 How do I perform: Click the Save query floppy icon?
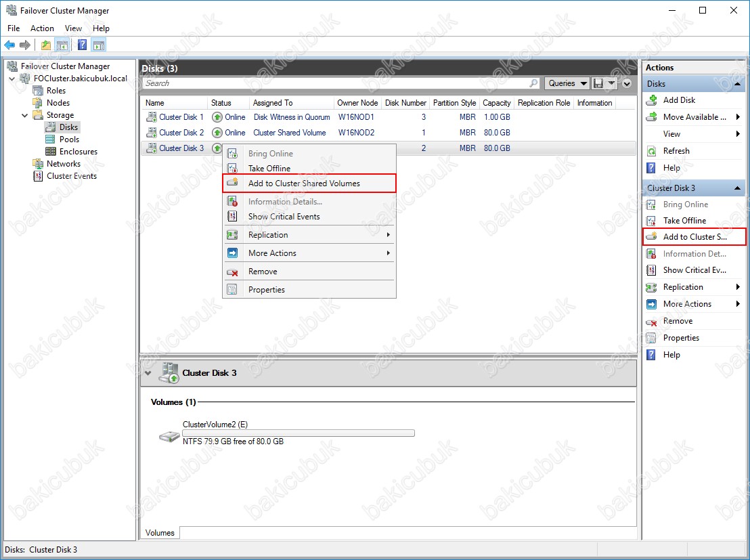tap(598, 83)
